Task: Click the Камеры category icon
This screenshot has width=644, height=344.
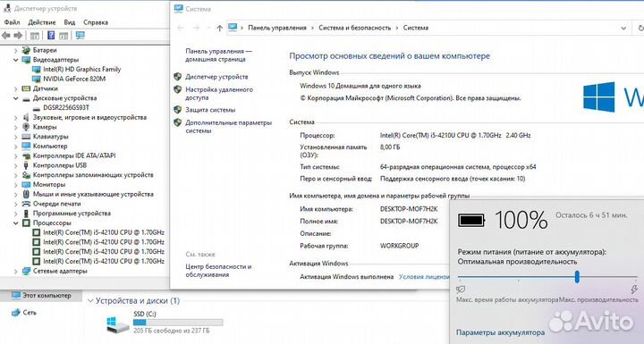Action: [26, 127]
